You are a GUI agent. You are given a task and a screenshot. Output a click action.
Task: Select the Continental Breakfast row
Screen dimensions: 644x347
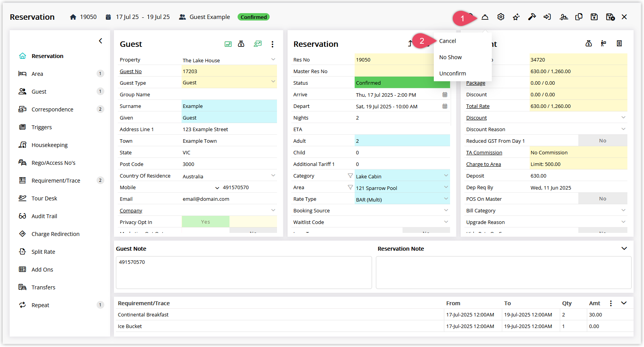coord(374,315)
